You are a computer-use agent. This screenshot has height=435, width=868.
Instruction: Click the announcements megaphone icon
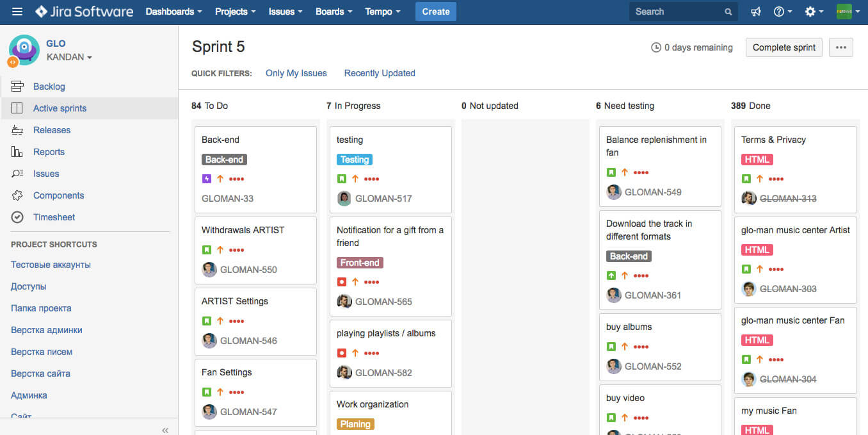755,11
